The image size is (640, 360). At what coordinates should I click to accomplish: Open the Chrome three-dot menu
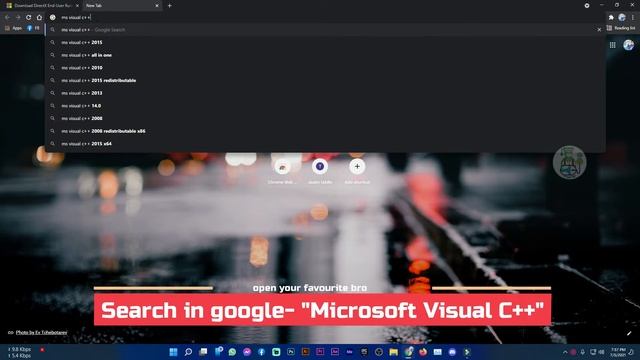633,17
